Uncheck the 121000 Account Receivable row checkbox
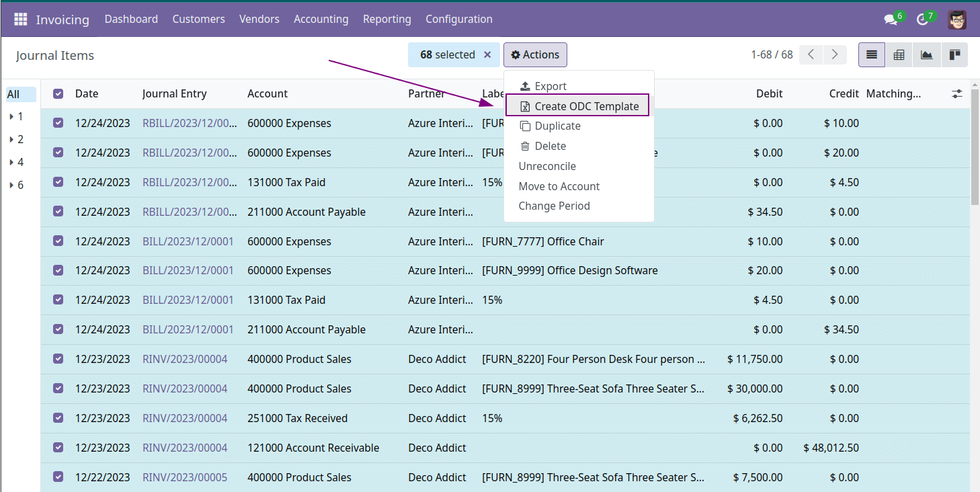 coord(58,448)
